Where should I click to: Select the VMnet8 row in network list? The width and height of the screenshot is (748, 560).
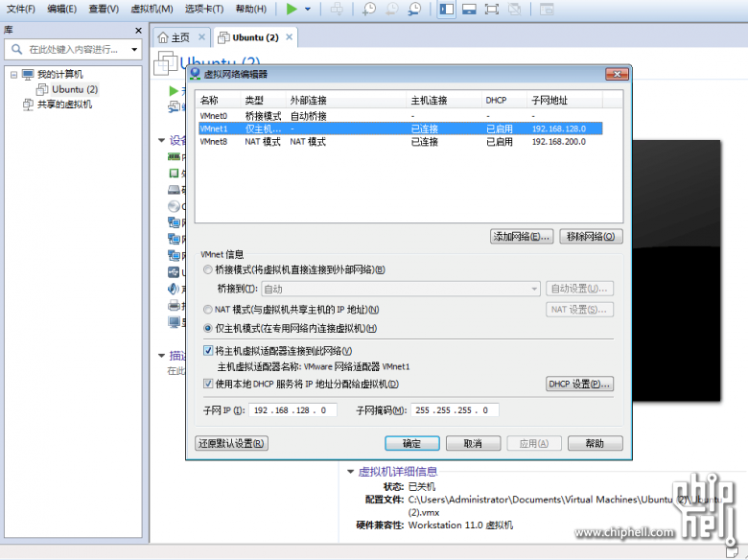click(400, 142)
